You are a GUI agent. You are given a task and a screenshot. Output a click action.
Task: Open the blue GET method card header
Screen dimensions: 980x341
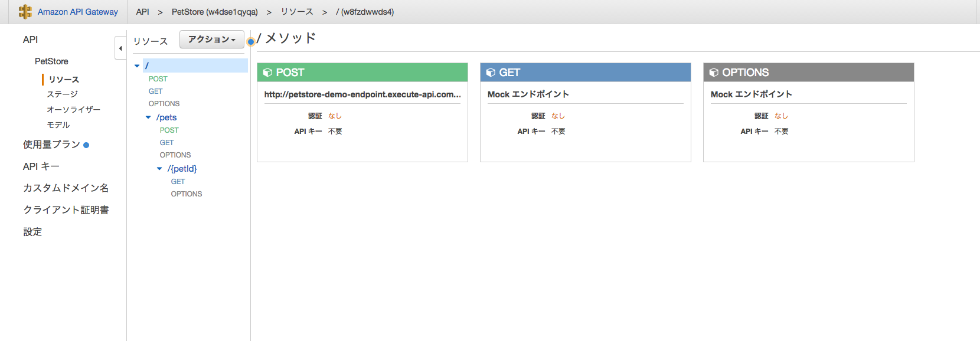(x=586, y=73)
